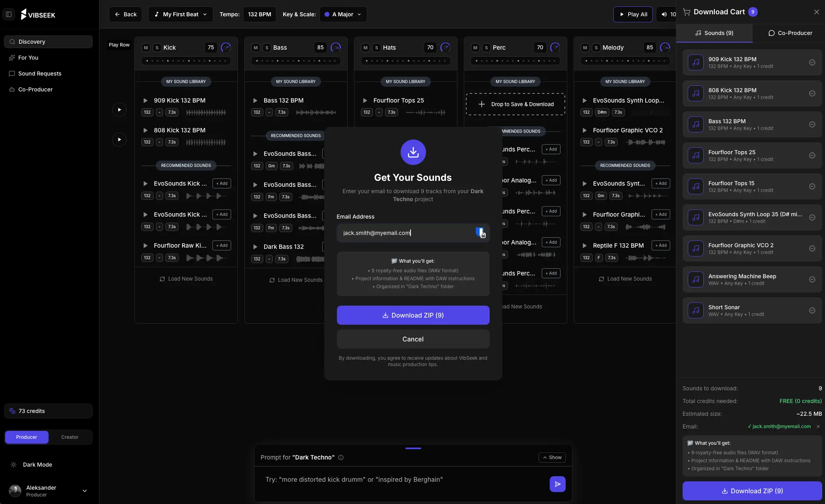This screenshot has width=825, height=504.
Task: Select the Sounds (9) tab
Action: [x=714, y=33]
